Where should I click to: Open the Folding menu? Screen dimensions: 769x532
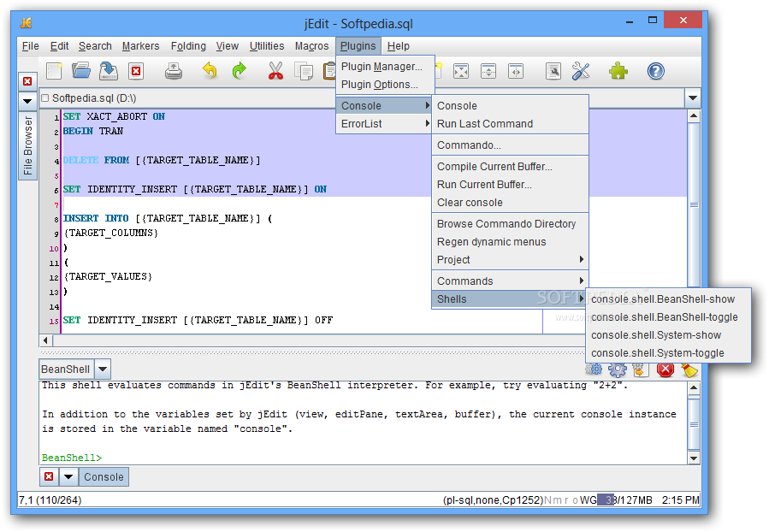tap(188, 46)
